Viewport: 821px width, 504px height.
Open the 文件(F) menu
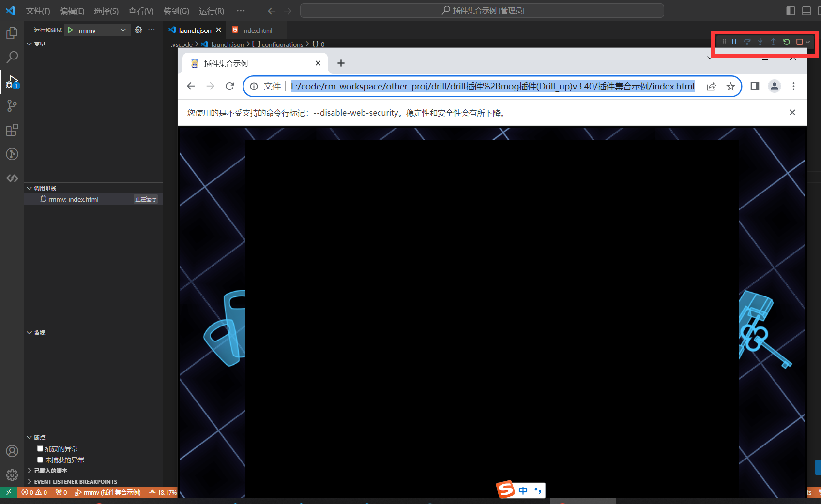click(38, 11)
